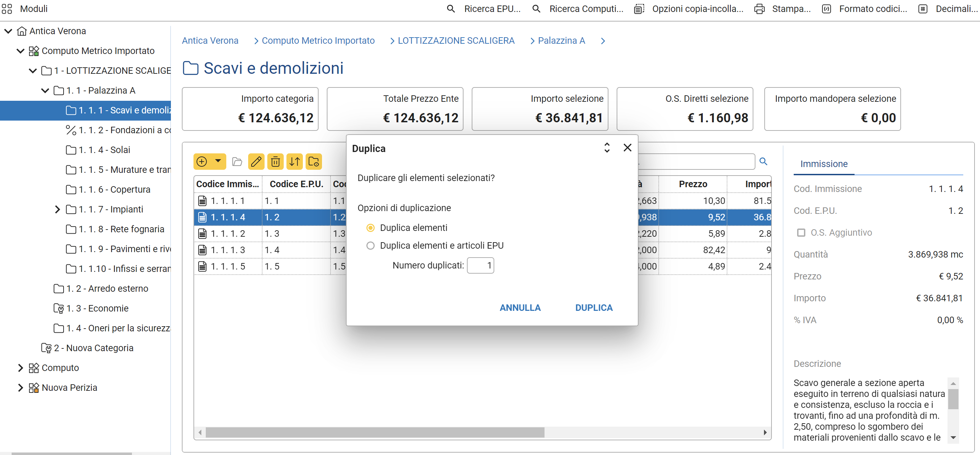Select the Duplica elementi radio button
Viewport: 980px width, 455px height.
(x=370, y=228)
